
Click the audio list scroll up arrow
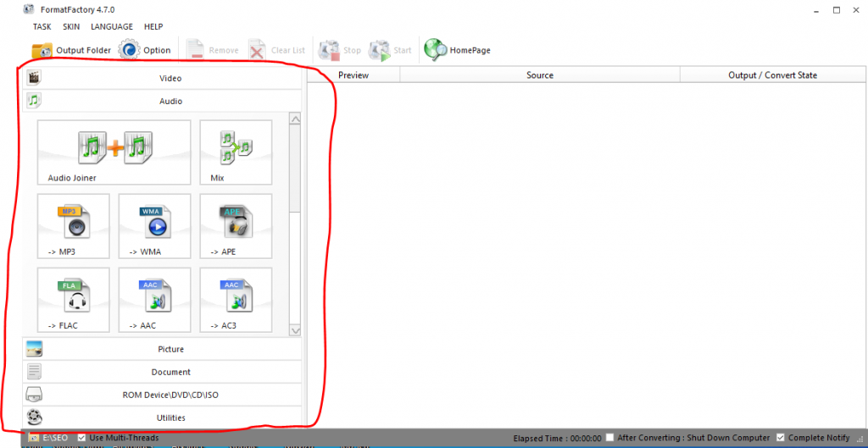tap(295, 119)
